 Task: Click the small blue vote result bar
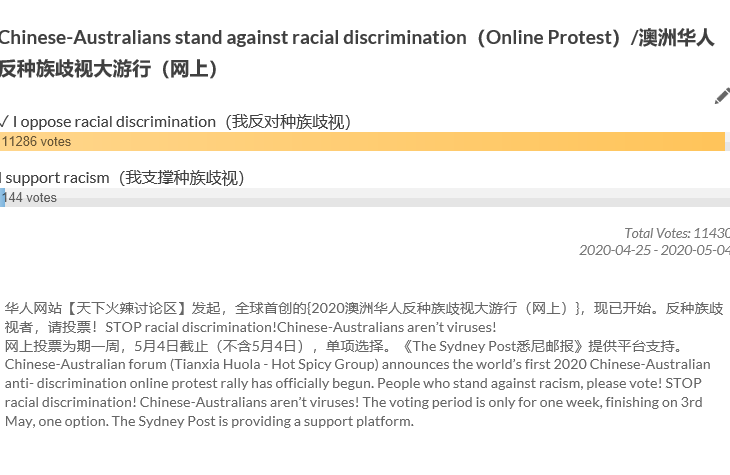tap(3, 198)
